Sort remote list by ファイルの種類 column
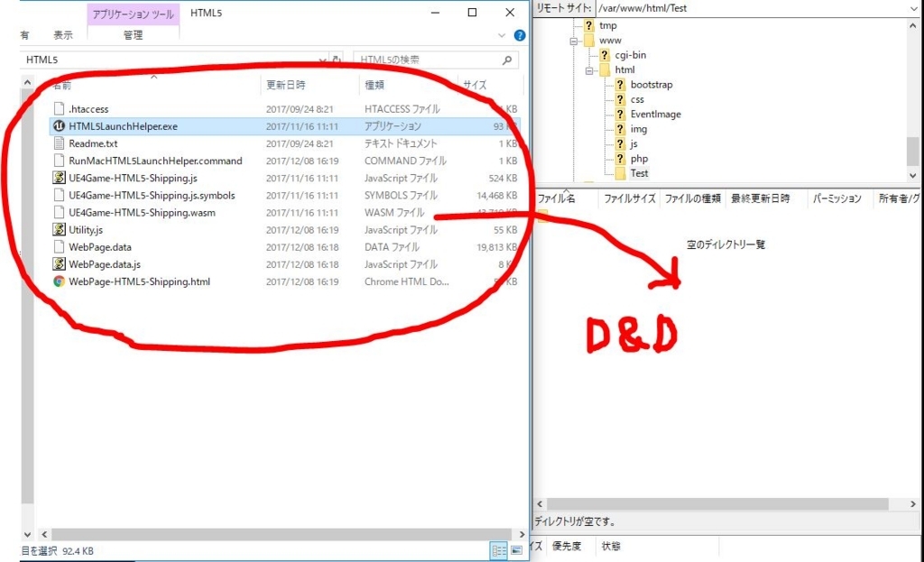 pyautogui.click(x=693, y=198)
